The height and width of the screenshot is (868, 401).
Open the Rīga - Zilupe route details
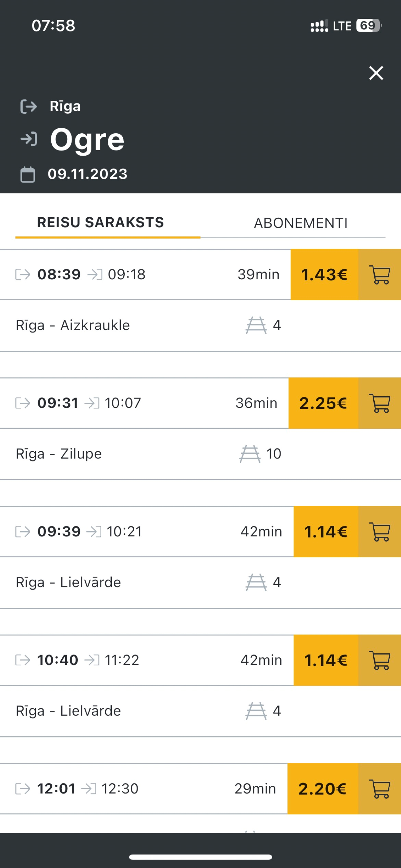coord(59,454)
